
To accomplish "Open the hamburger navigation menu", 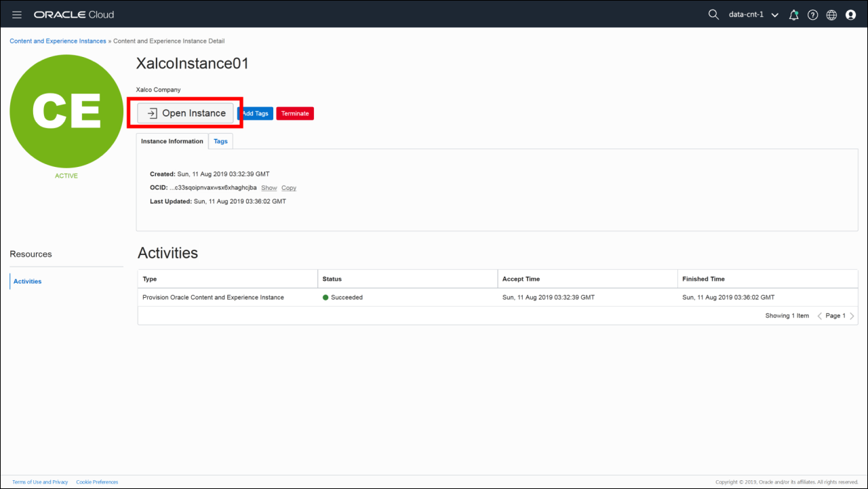I will (x=17, y=14).
